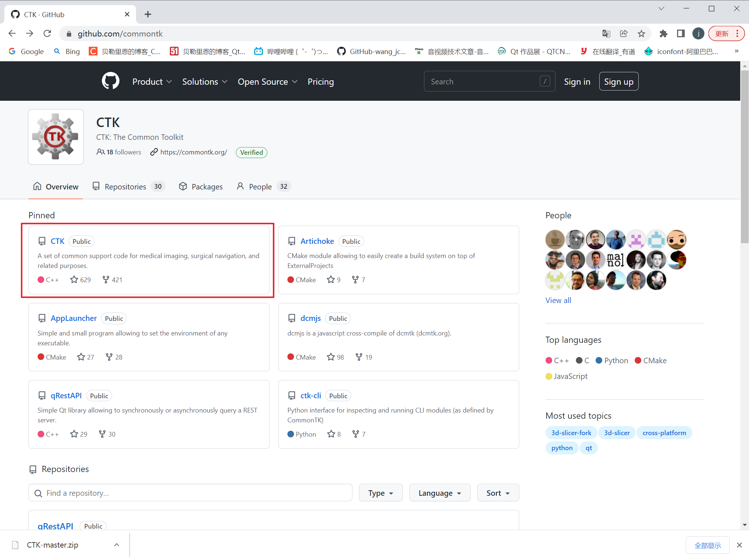Switch to the Repositories tab

[129, 187]
